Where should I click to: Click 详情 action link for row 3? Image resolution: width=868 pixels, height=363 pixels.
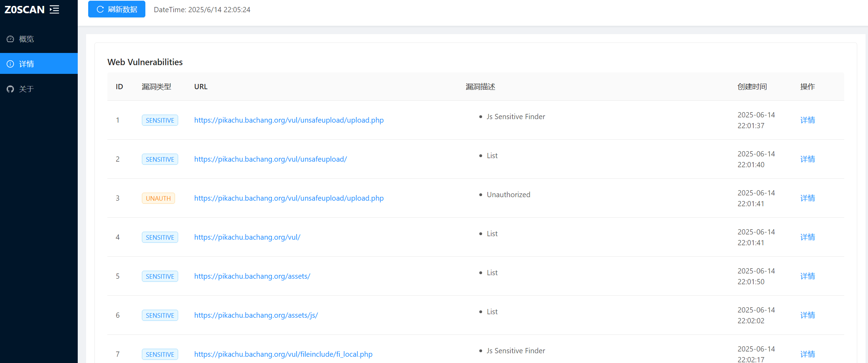[x=808, y=198]
